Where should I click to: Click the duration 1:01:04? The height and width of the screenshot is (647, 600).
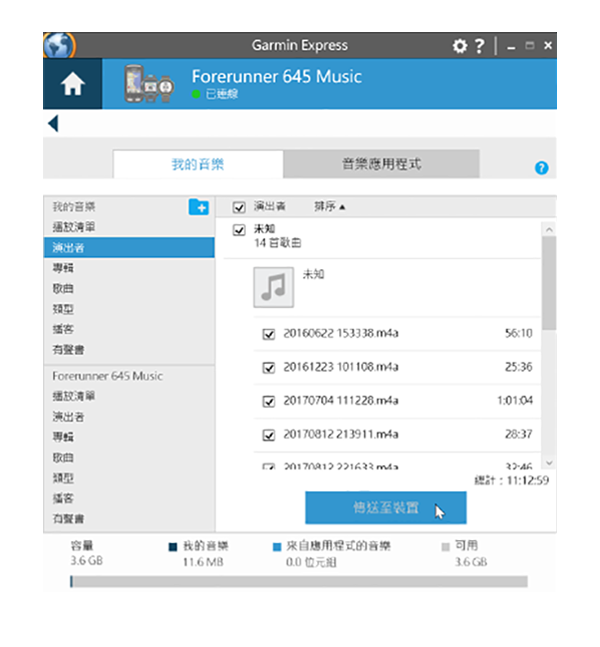tap(515, 401)
